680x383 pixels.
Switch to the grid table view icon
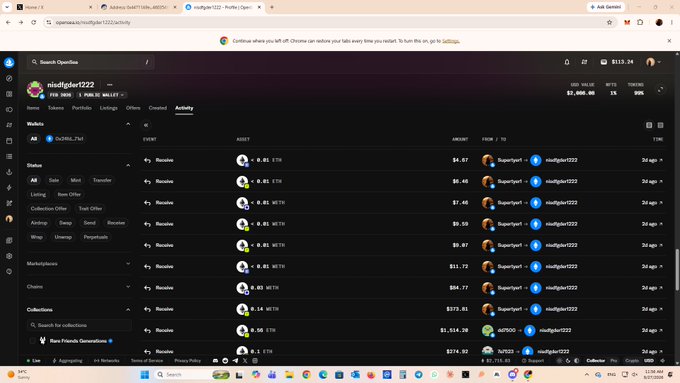tap(660, 125)
